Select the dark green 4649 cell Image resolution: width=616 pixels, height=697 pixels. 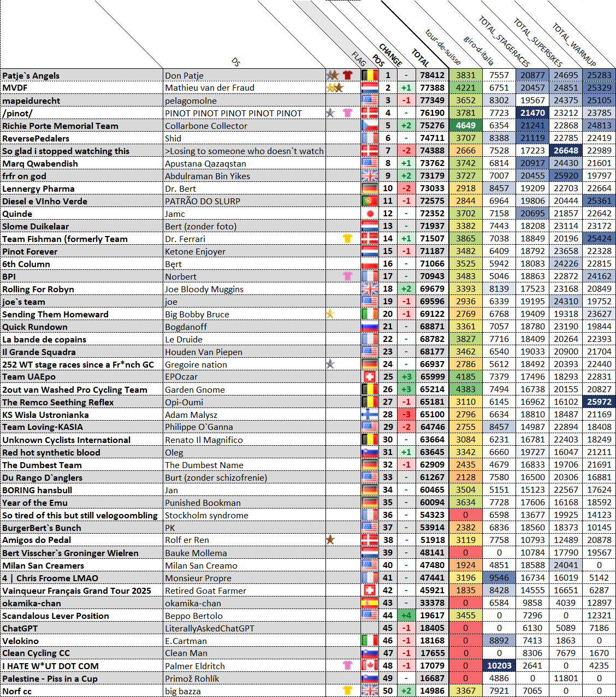[x=465, y=126]
